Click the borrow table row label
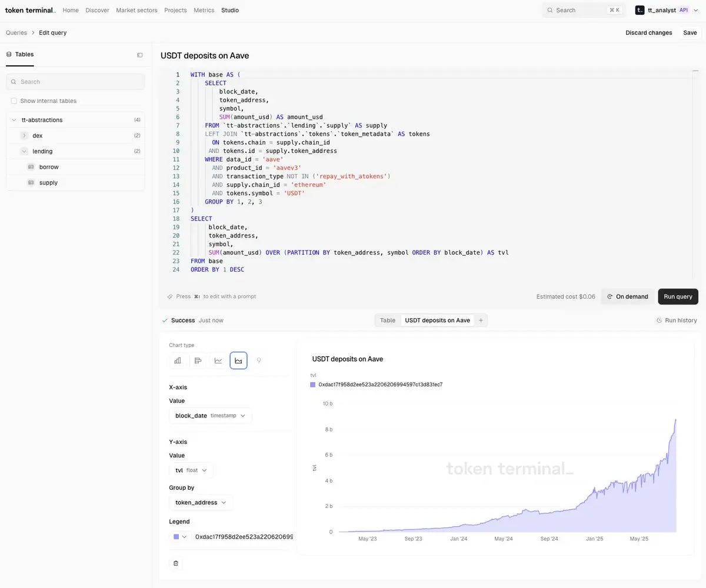Screen dimensions: 706x588 [x=49, y=167]
